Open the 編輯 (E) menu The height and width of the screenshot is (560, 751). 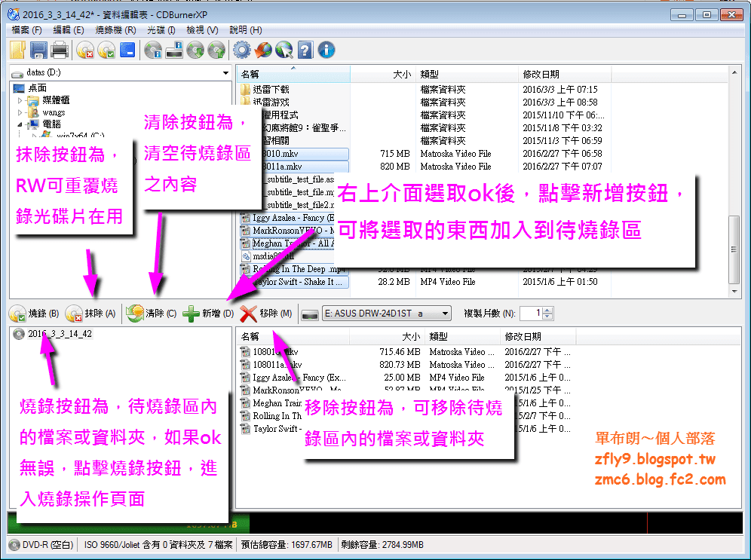tap(69, 30)
